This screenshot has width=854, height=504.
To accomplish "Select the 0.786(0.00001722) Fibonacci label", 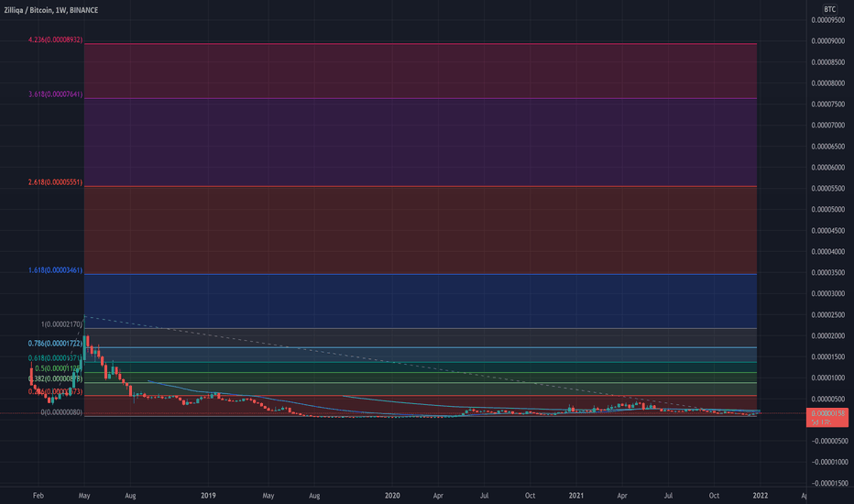I will click(56, 344).
